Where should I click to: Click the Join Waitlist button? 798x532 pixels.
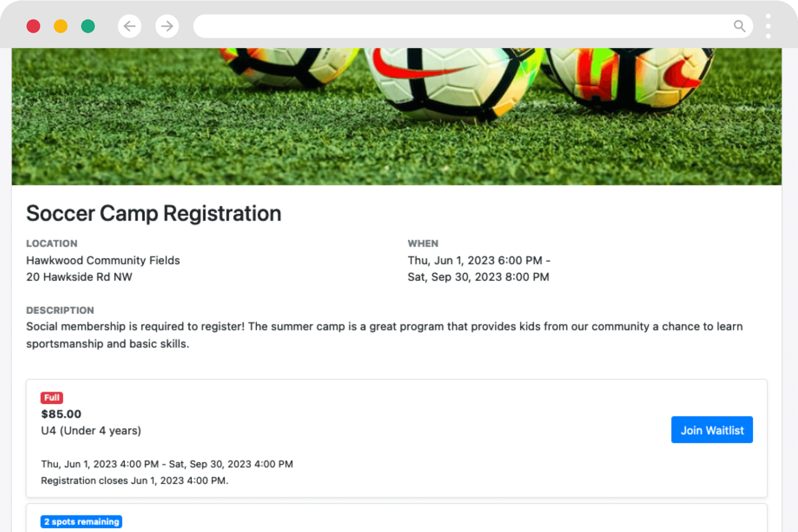point(712,430)
